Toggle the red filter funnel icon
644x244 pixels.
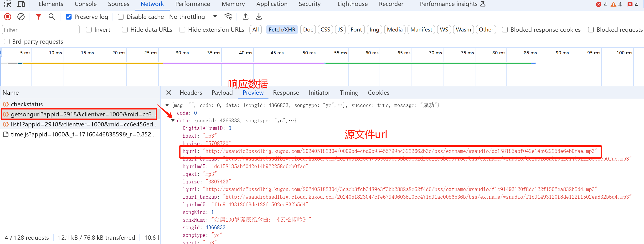coord(38,17)
